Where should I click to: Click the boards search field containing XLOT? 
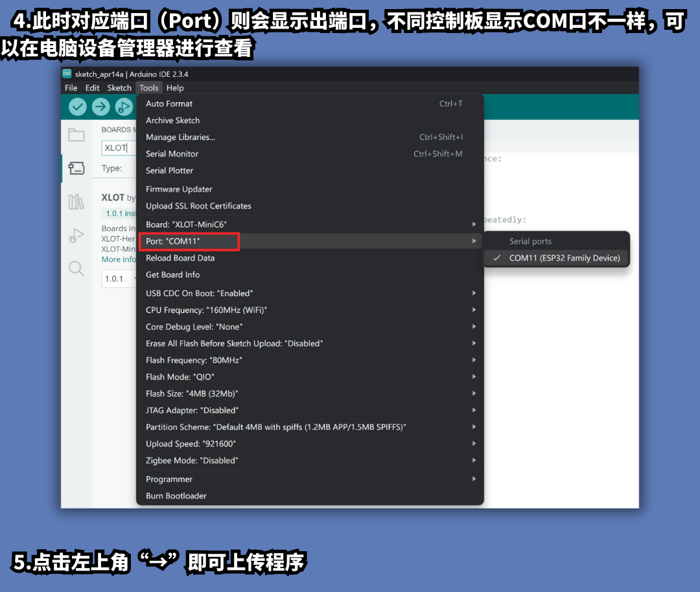(x=119, y=148)
